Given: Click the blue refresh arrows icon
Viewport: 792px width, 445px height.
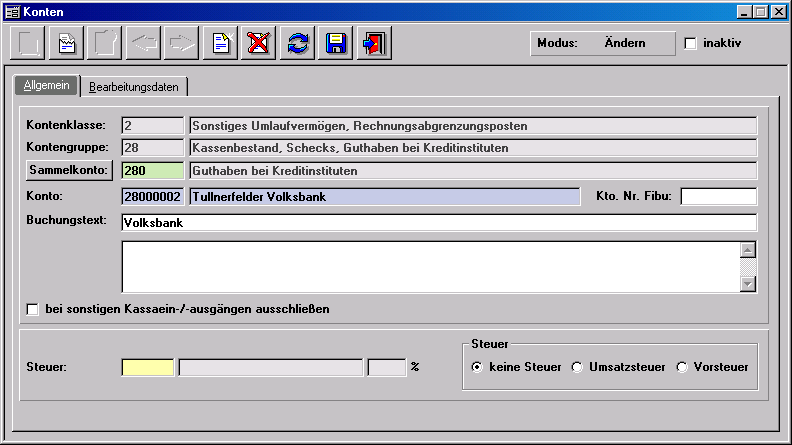Looking at the screenshot, I should click(297, 43).
